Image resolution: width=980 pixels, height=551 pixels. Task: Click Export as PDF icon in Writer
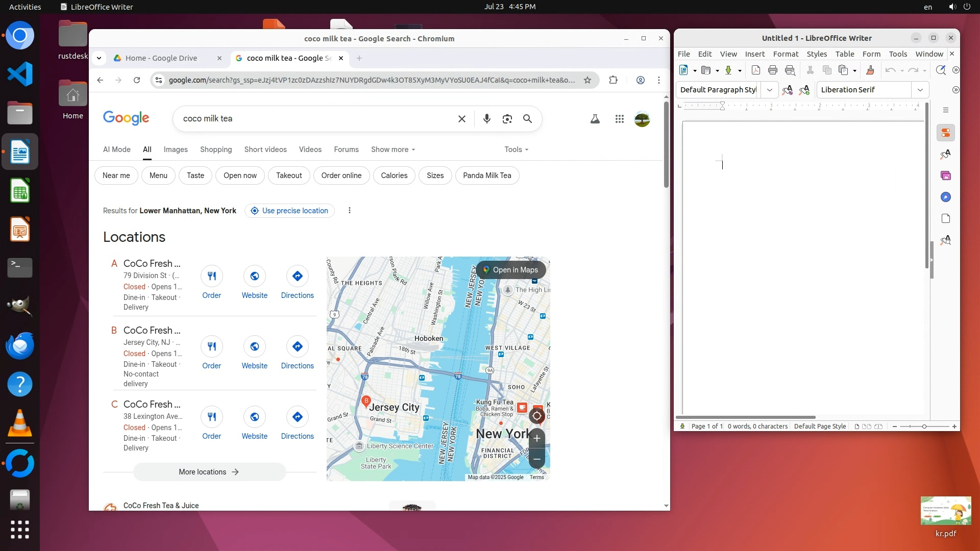click(x=756, y=70)
